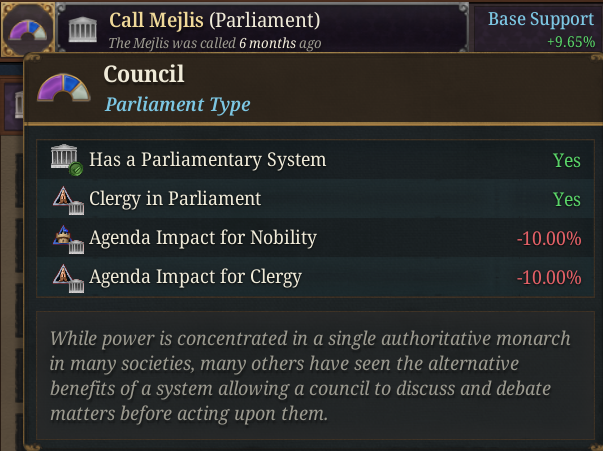Click the partially hidden building icon at left edge
Screen dimensions: 603x451
[19, 105]
